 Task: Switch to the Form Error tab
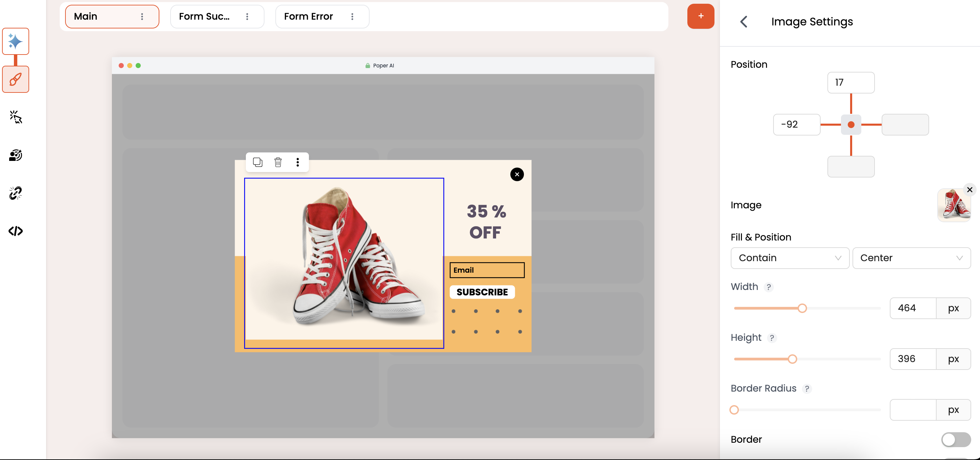(309, 16)
